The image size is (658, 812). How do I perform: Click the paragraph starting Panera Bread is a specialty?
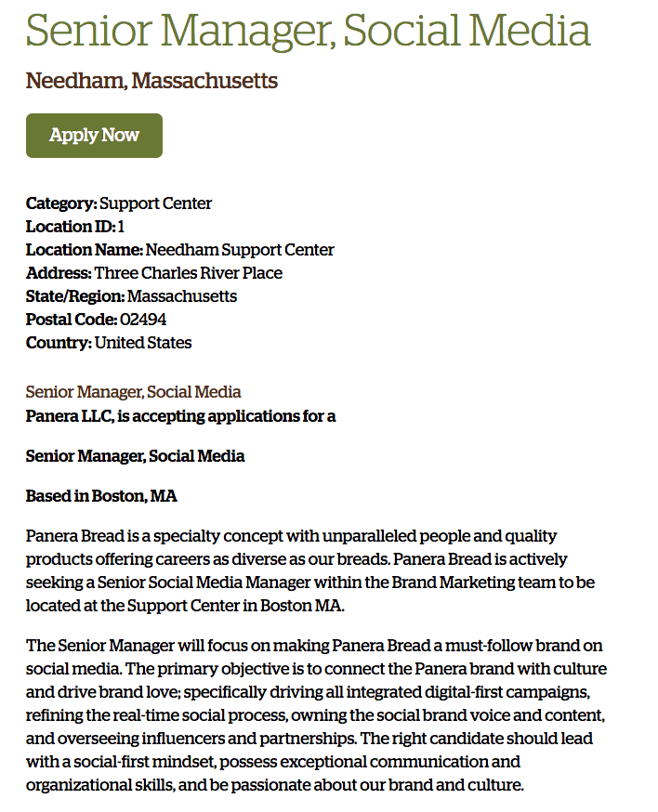pos(309,571)
